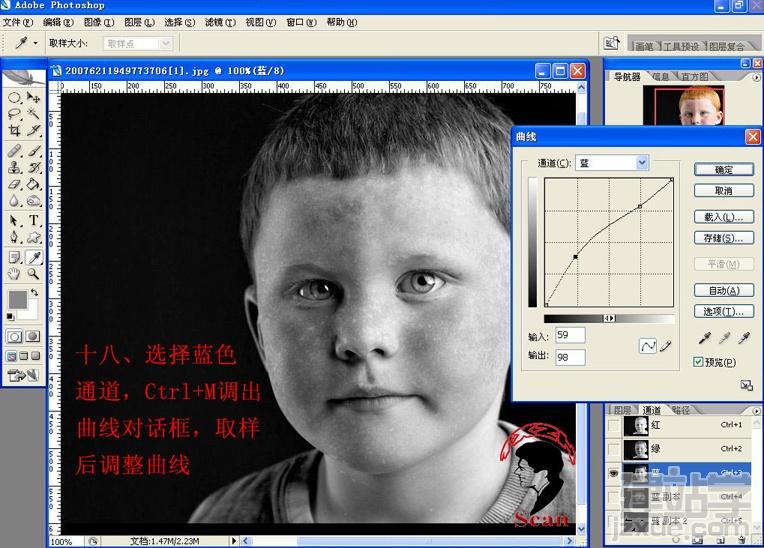Open the 滤镜 Filter menu
This screenshot has width=764, height=548.
(x=220, y=22)
